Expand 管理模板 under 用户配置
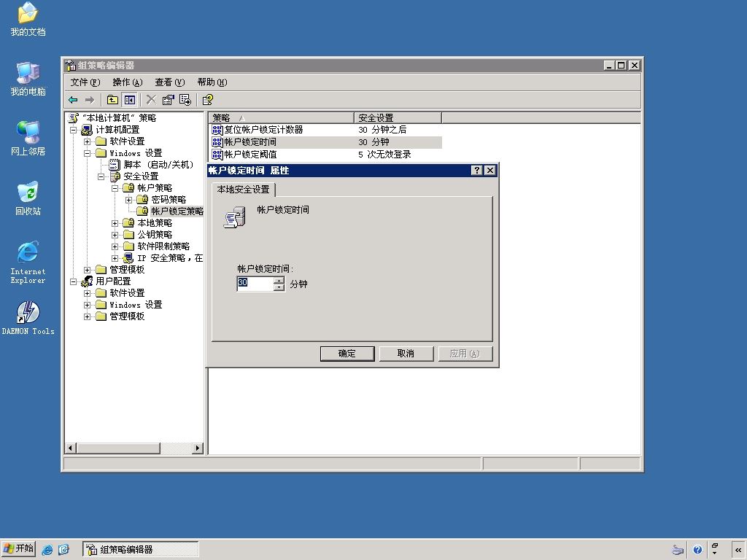 88,316
